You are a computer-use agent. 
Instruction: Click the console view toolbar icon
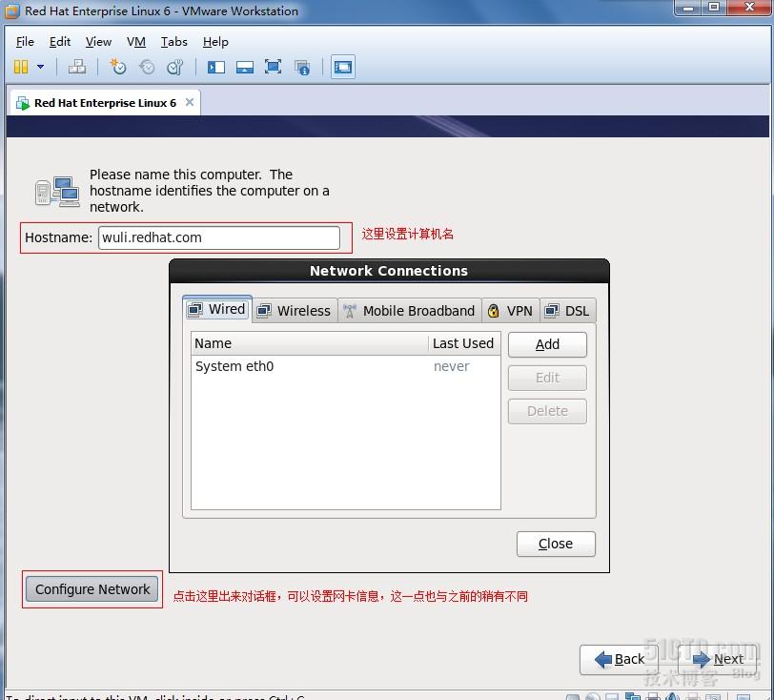tap(342, 67)
